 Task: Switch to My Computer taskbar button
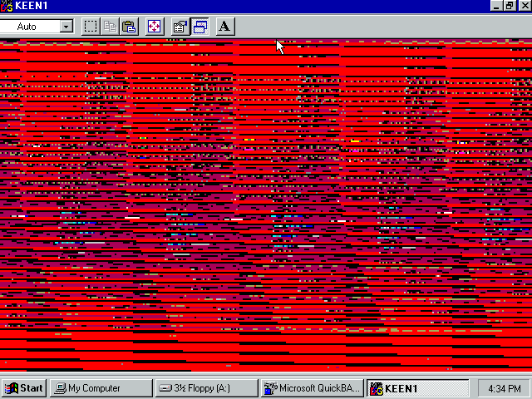click(x=101, y=388)
